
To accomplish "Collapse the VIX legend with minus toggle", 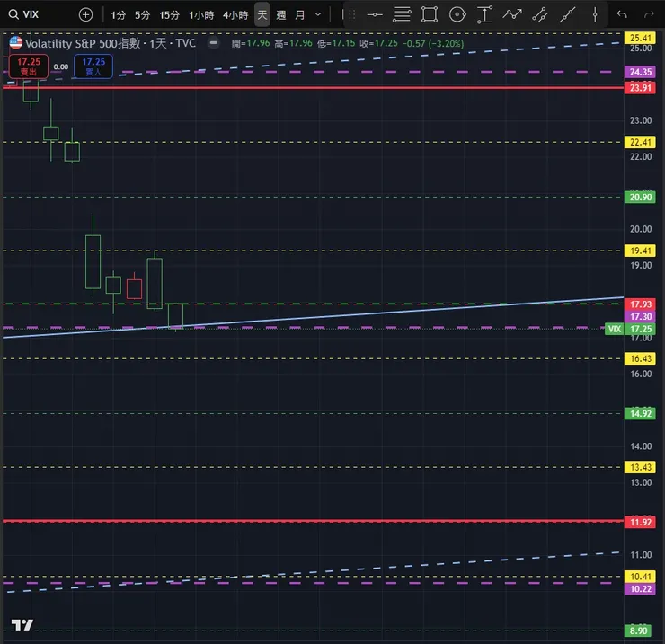I will pyautogui.click(x=214, y=42).
